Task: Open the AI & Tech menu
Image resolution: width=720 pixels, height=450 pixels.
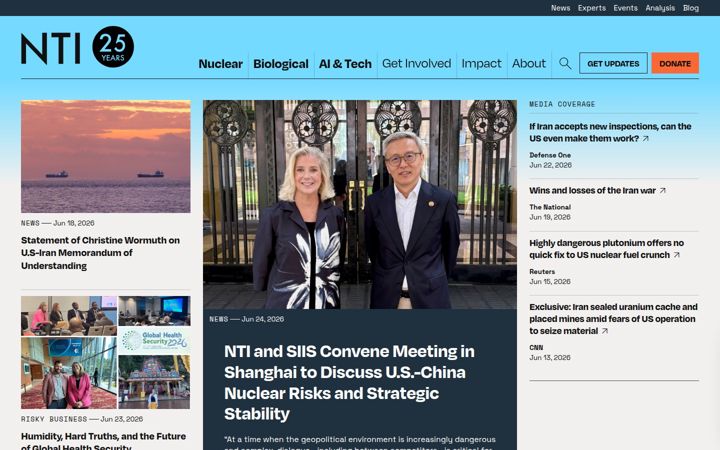Action: click(x=345, y=64)
